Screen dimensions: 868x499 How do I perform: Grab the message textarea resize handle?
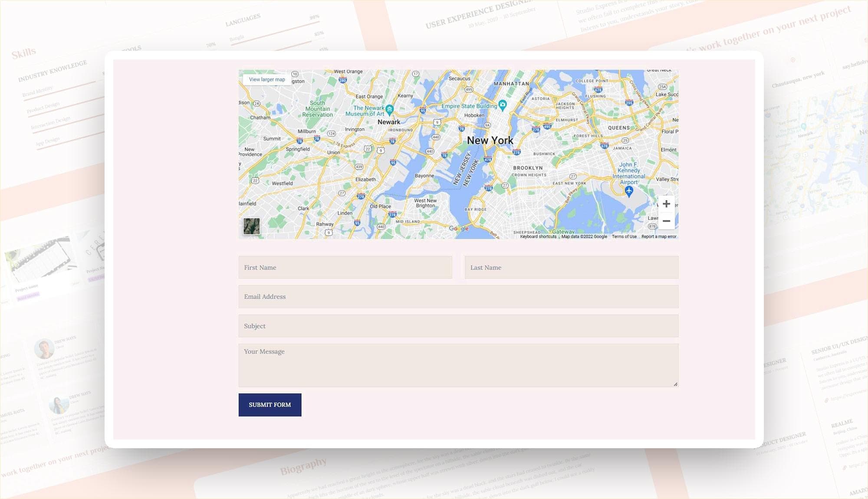[675, 384]
